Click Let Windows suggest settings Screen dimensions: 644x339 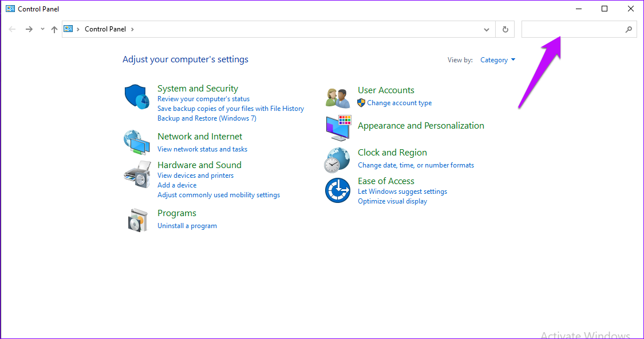pos(402,192)
